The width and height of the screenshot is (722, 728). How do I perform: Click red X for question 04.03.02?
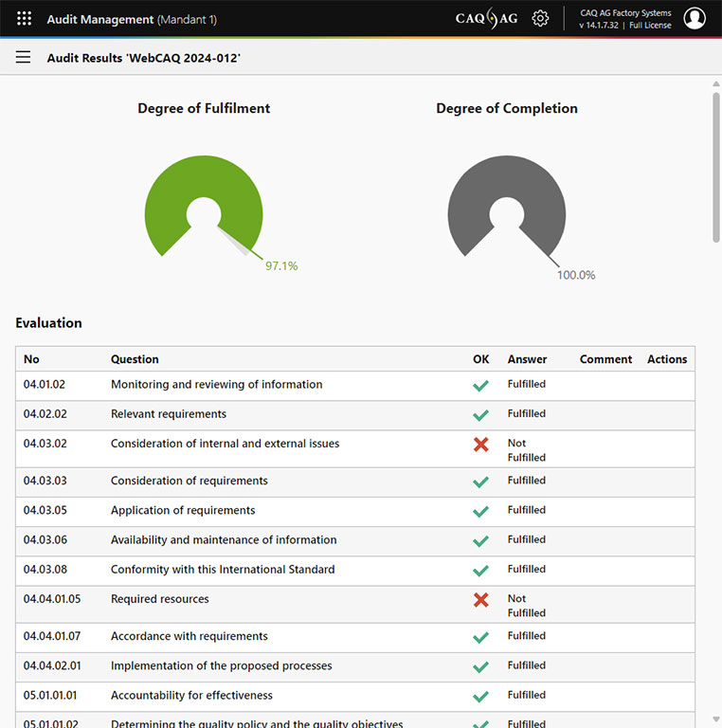click(481, 444)
